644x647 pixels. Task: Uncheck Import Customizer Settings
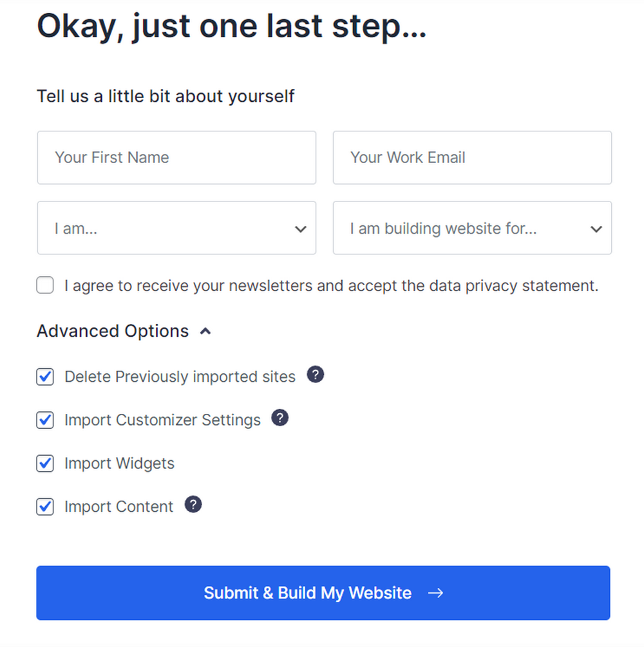[x=44, y=420]
